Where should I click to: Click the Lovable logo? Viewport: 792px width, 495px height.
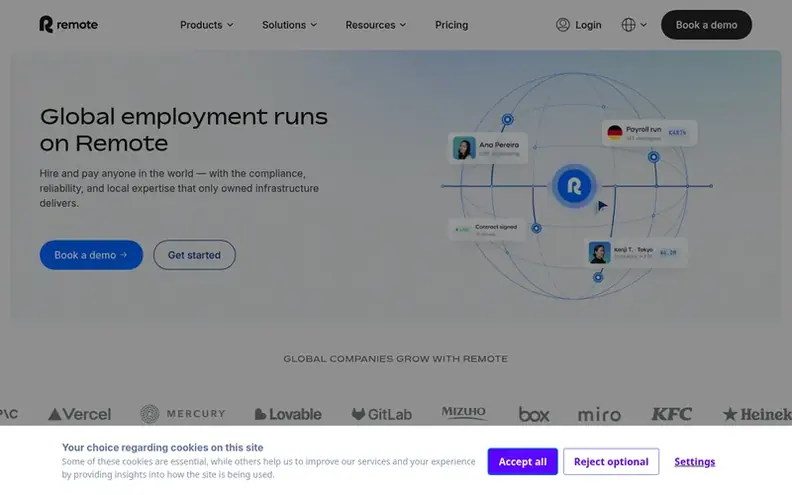point(288,414)
